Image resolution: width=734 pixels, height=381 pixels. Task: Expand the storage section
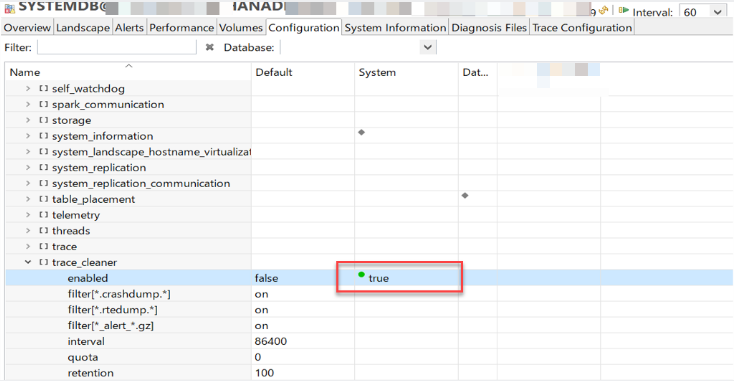coord(28,120)
